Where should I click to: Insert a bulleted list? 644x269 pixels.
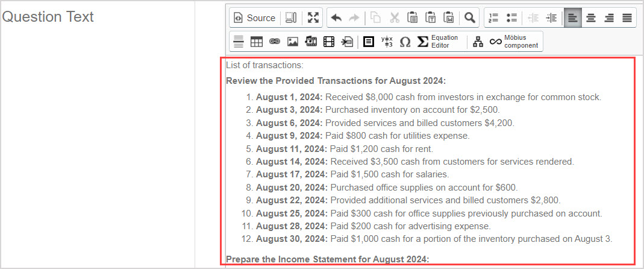pyautogui.click(x=511, y=18)
